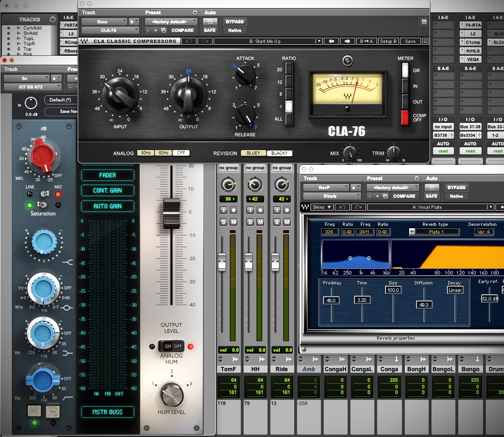Enable input monitoring on the Ride track

pyautogui.click(x=277, y=210)
